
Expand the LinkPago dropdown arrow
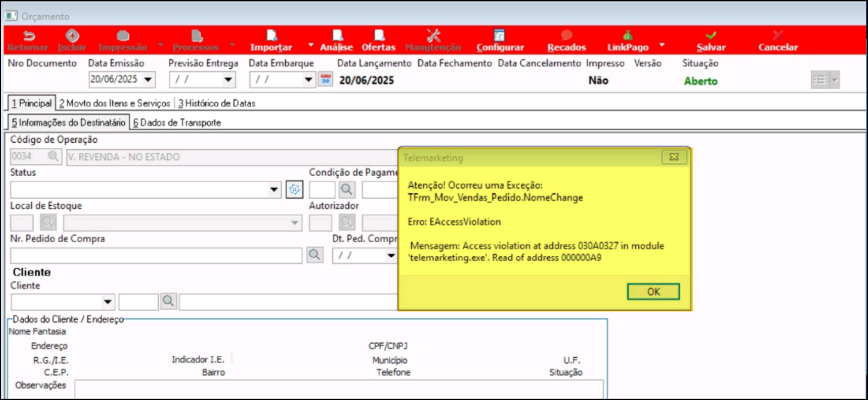[662, 45]
